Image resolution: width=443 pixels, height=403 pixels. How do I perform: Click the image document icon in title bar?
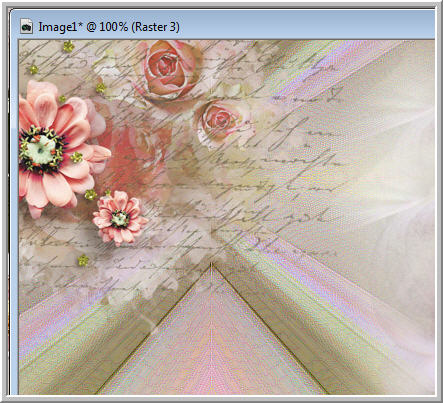[x=26, y=26]
